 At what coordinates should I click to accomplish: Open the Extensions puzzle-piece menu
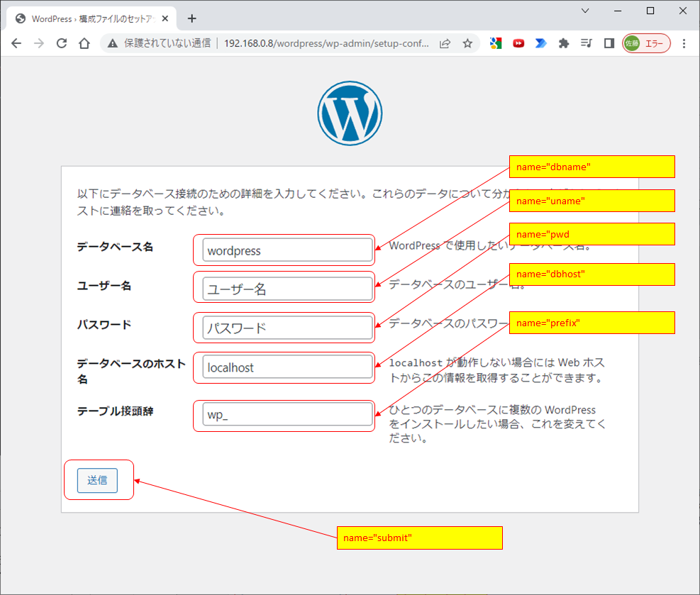(x=564, y=43)
